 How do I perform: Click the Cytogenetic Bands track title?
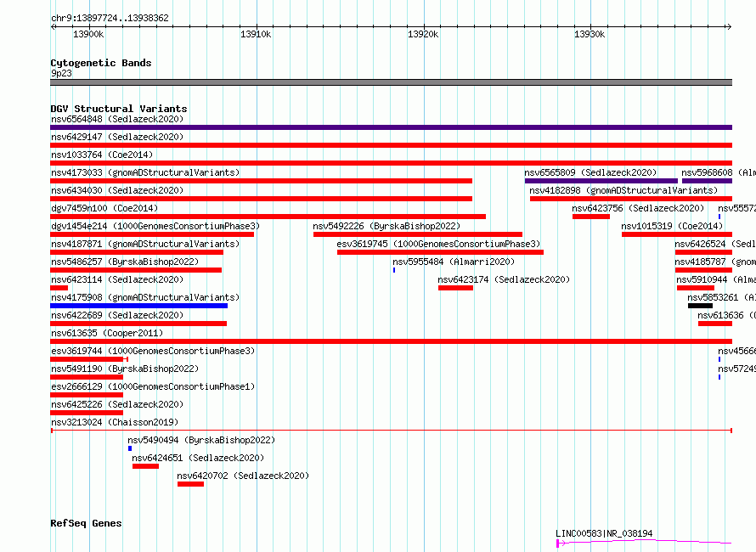(x=101, y=63)
